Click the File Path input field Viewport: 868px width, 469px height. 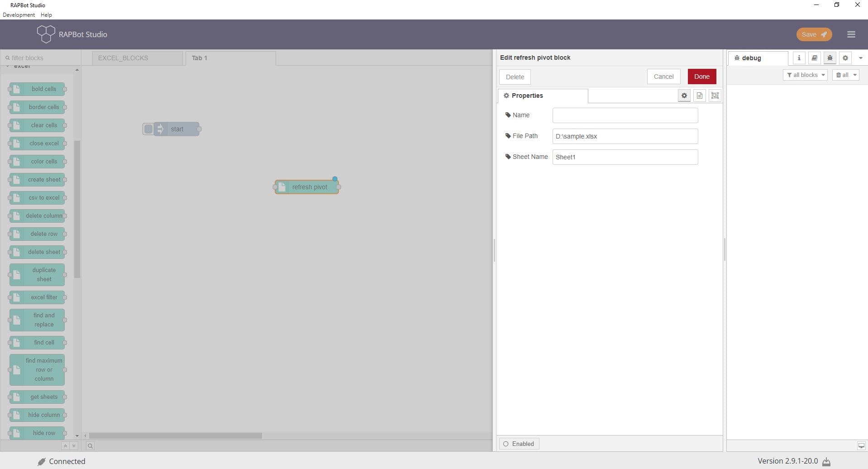(625, 136)
